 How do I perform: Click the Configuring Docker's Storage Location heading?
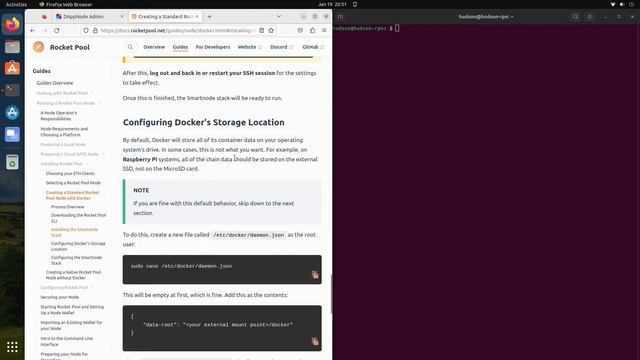click(204, 122)
